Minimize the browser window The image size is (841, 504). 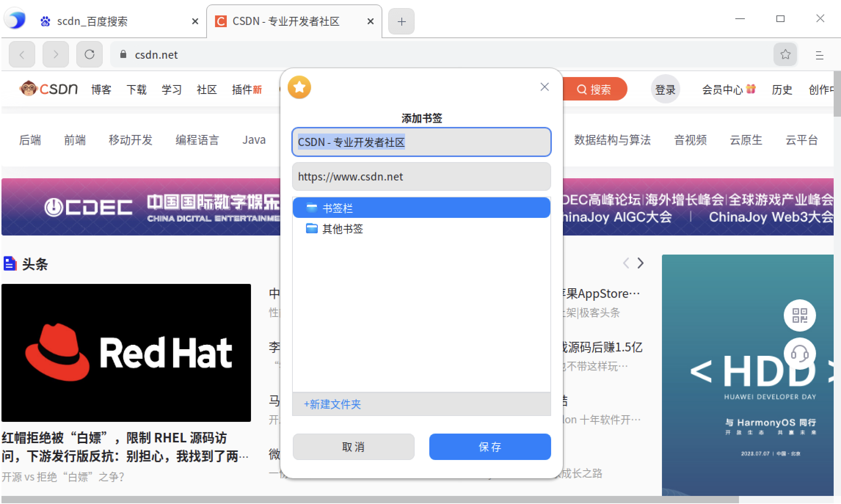740,19
